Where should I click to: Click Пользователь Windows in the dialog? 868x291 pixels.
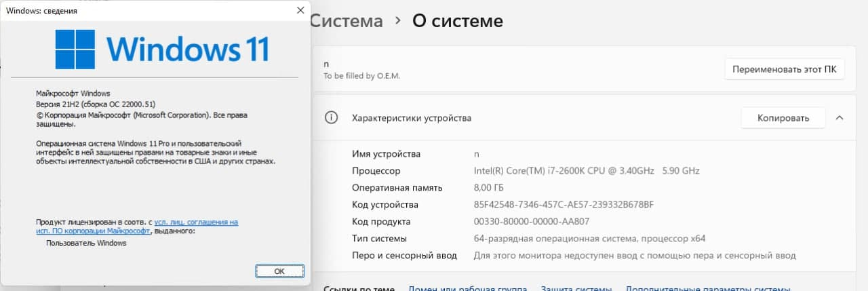(x=86, y=243)
